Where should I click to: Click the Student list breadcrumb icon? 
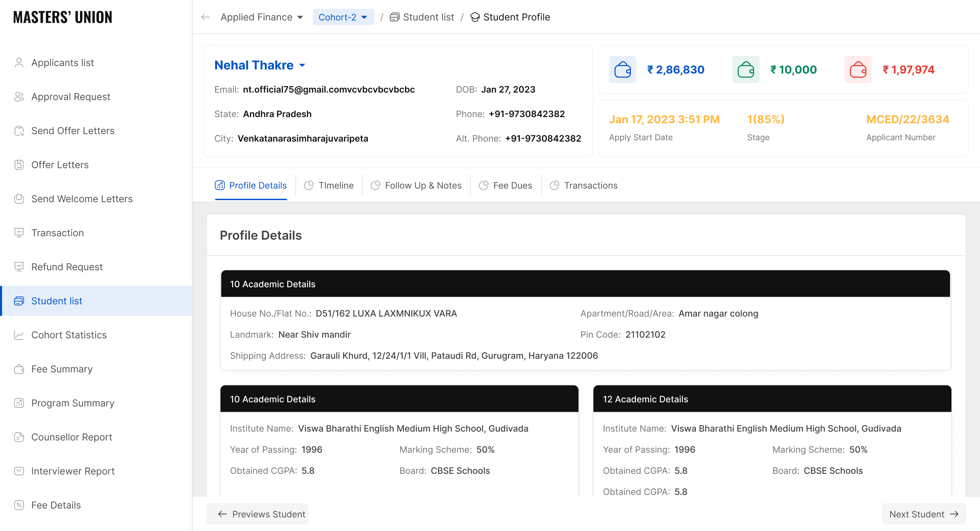[394, 17]
